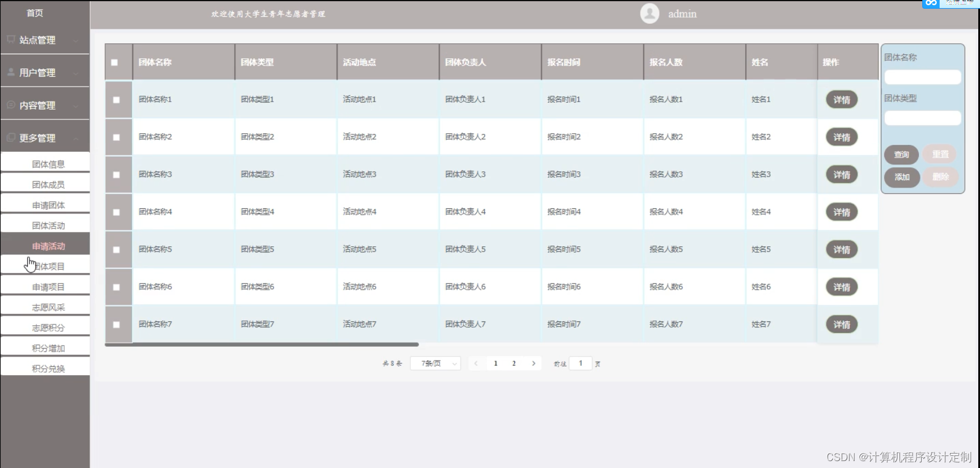Check the row checkbox for 团体名称7
This screenshot has width=980, height=468.
[116, 325]
